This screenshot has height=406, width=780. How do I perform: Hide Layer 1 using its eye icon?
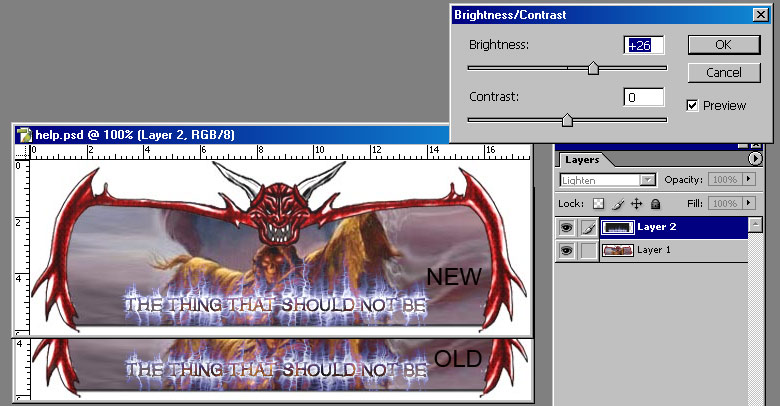pos(567,250)
